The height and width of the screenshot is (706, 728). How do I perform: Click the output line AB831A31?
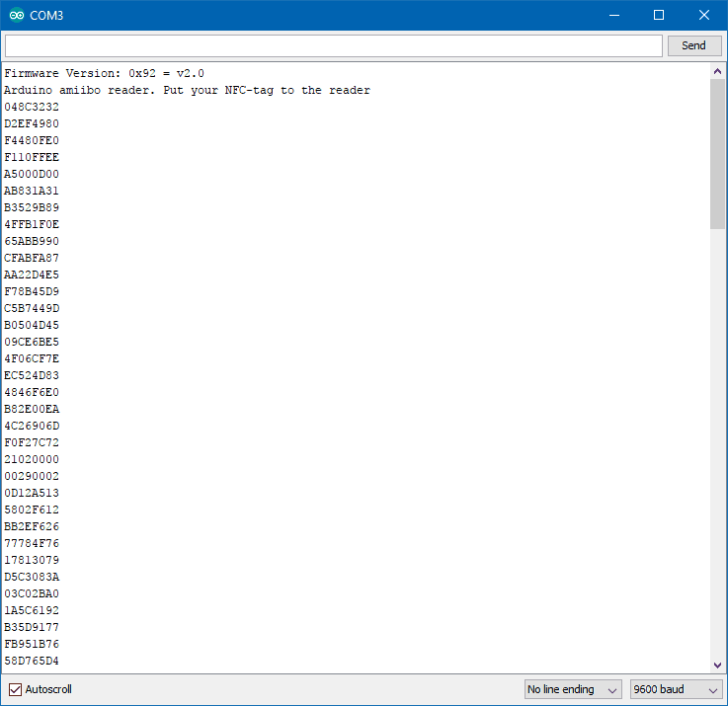click(x=32, y=191)
